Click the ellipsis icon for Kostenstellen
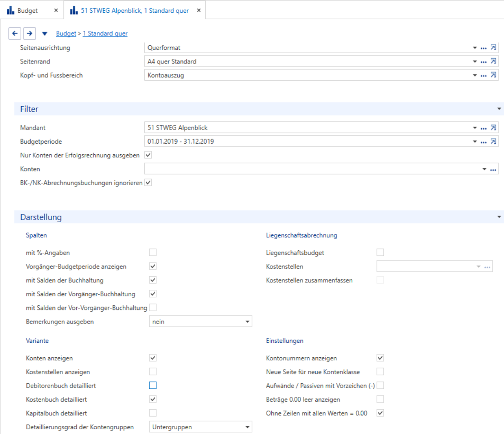Viewport: 504px width, 434px height. (487, 267)
